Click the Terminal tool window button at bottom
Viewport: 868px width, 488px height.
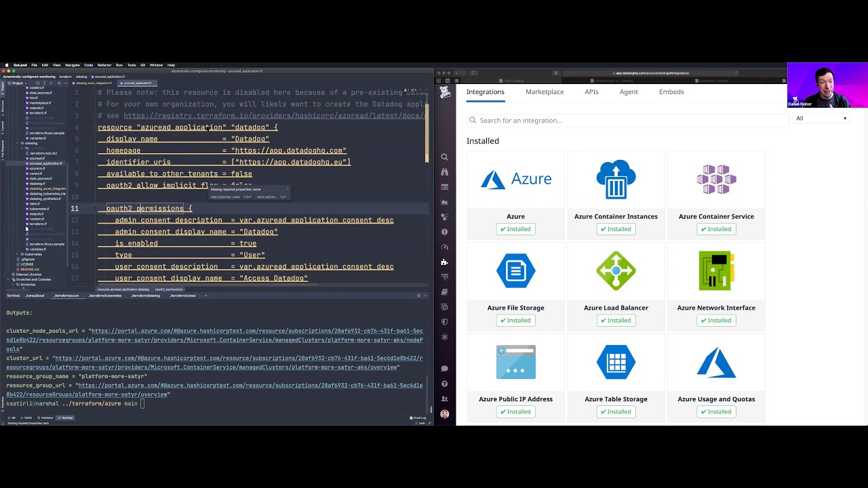(66, 418)
